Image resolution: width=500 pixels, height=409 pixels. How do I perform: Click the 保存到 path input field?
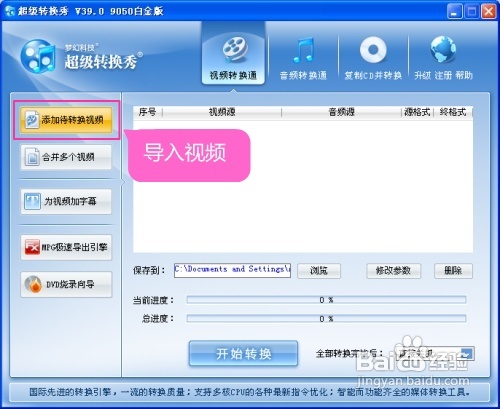pos(232,270)
